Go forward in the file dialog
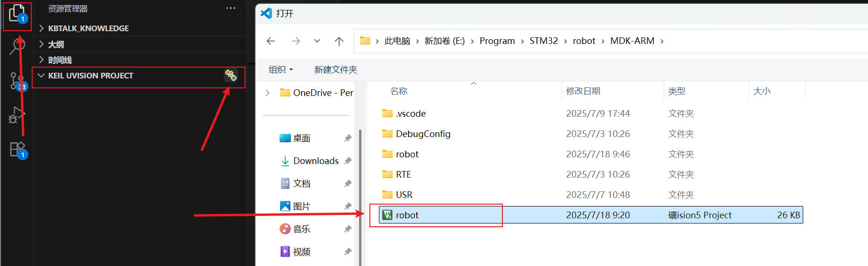 (x=296, y=41)
